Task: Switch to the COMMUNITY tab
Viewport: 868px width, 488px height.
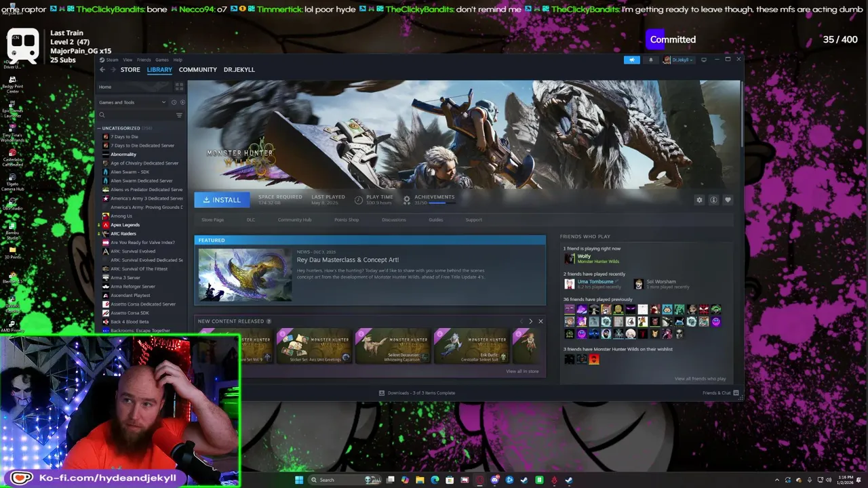Action: [x=198, y=70]
